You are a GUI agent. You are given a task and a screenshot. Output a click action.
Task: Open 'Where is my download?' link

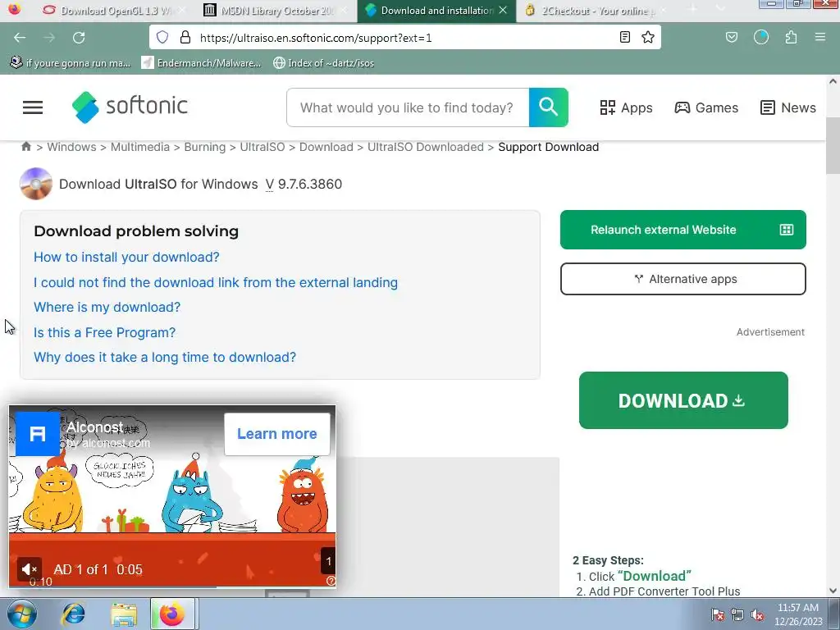[x=107, y=307]
